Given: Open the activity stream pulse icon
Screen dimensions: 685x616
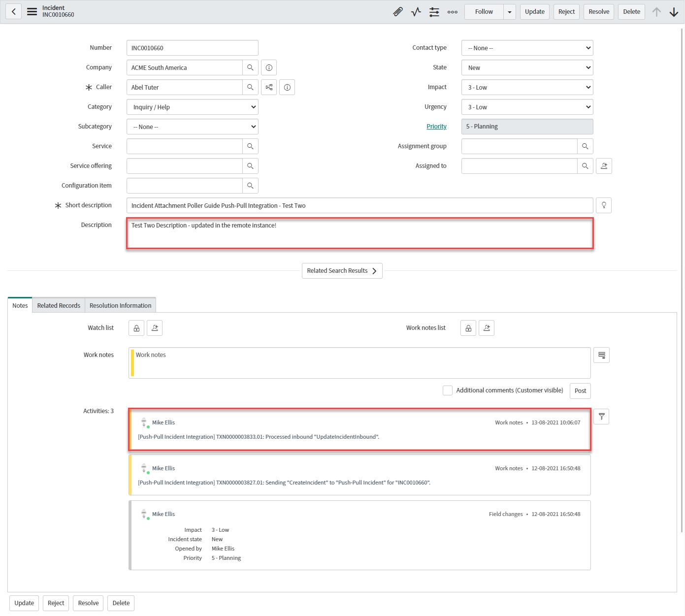Looking at the screenshot, I should tap(416, 12).
